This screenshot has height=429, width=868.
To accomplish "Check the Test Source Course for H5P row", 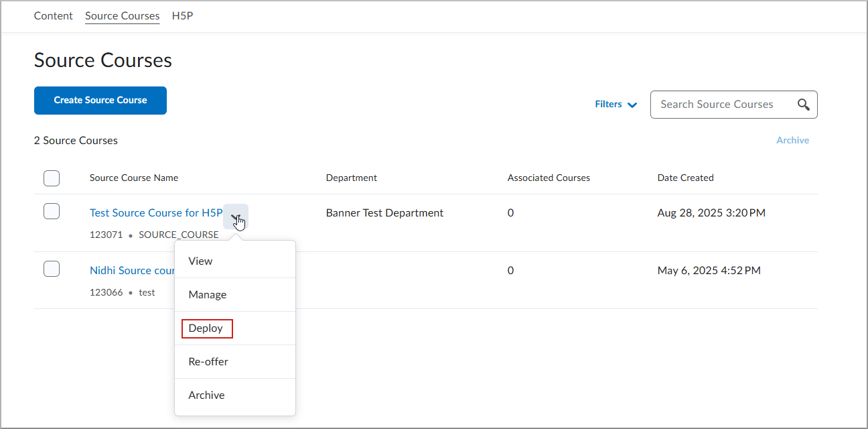I will pos(52,211).
